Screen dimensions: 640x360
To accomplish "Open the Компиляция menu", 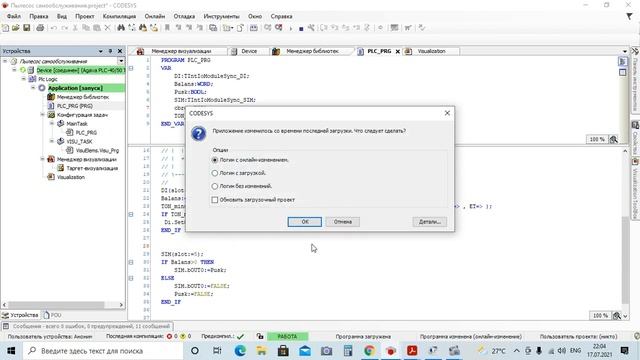I will tap(119, 16).
